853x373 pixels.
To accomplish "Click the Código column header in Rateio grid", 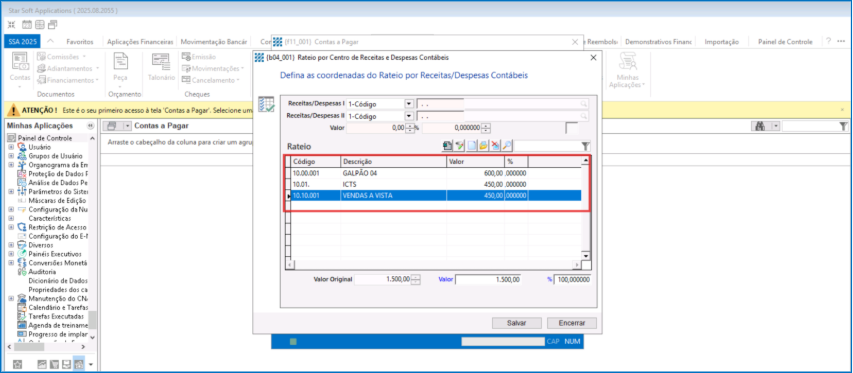I will coord(316,161).
